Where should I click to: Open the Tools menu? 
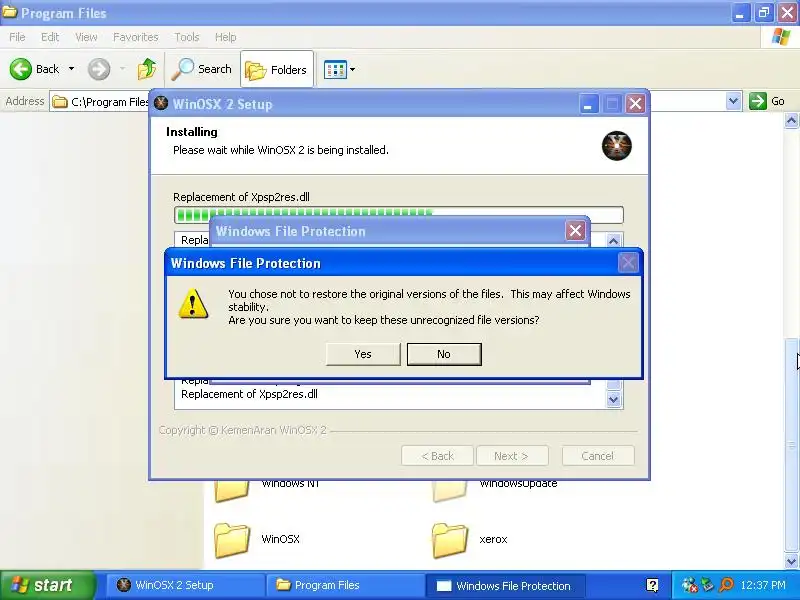[x=187, y=37]
